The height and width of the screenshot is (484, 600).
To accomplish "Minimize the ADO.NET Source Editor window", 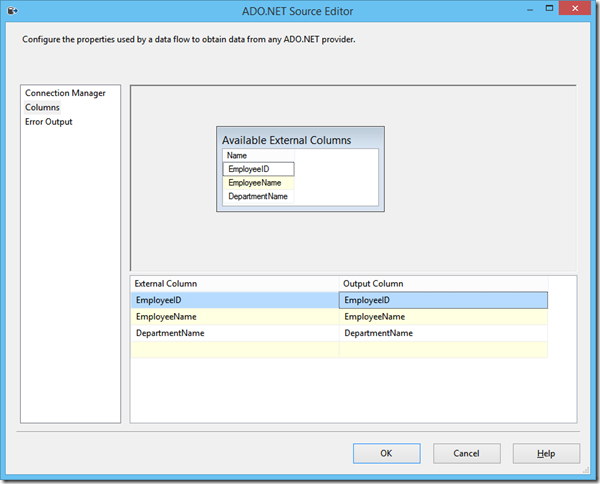I will [530, 10].
